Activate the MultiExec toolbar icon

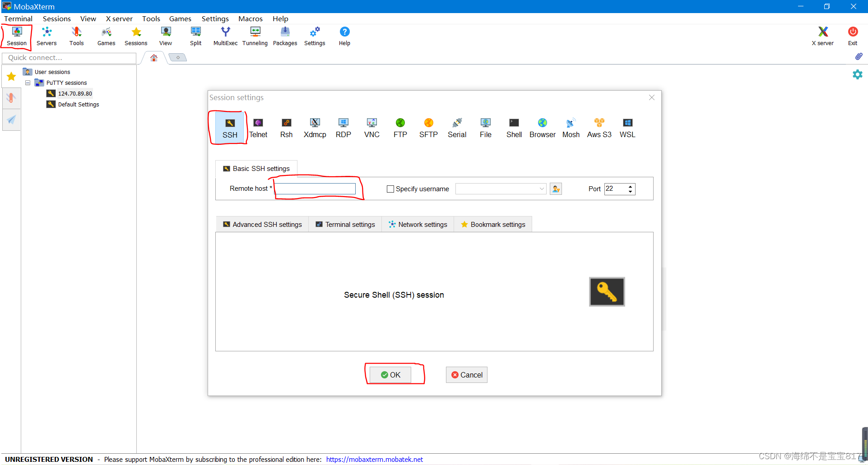click(x=225, y=36)
